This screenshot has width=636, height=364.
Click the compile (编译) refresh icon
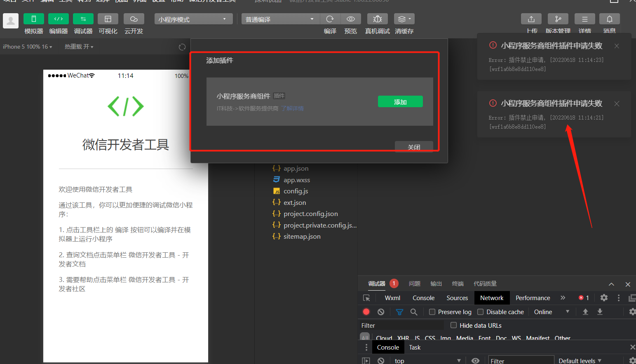(x=330, y=19)
